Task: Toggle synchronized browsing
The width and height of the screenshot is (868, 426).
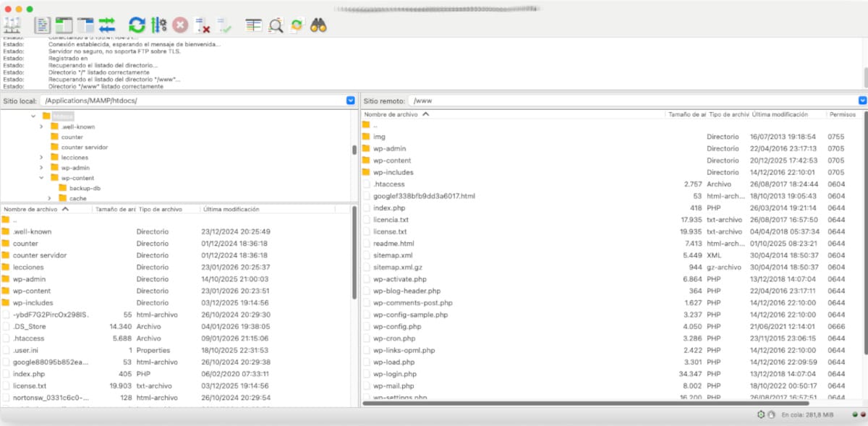Action: tap(297, 25)
